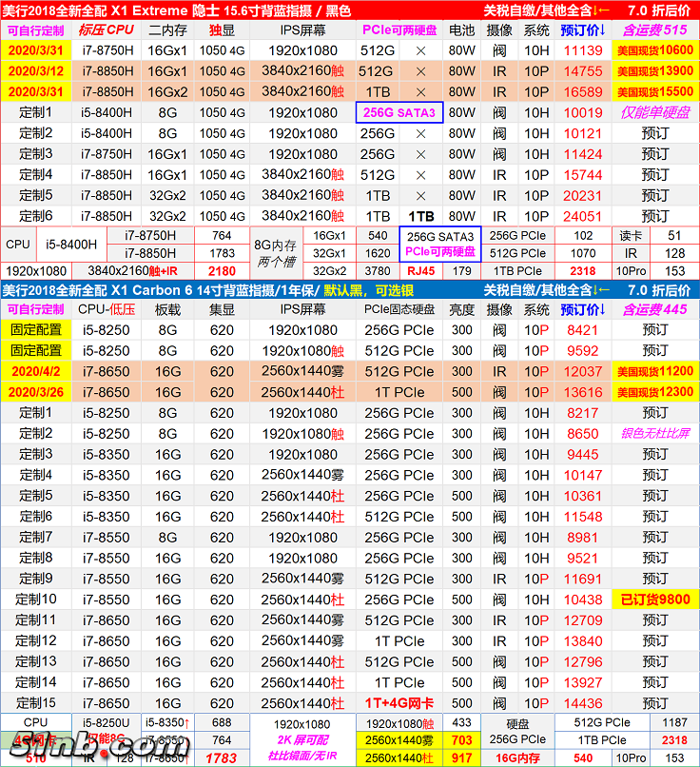Click the CPU-低压 column header
The image size is (700, 767).
(106, 309)
